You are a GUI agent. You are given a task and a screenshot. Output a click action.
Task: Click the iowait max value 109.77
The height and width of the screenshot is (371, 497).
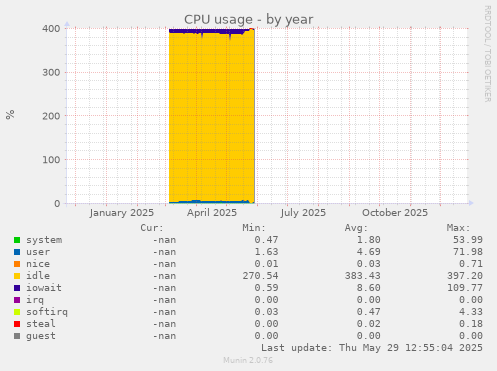(465, 288)
